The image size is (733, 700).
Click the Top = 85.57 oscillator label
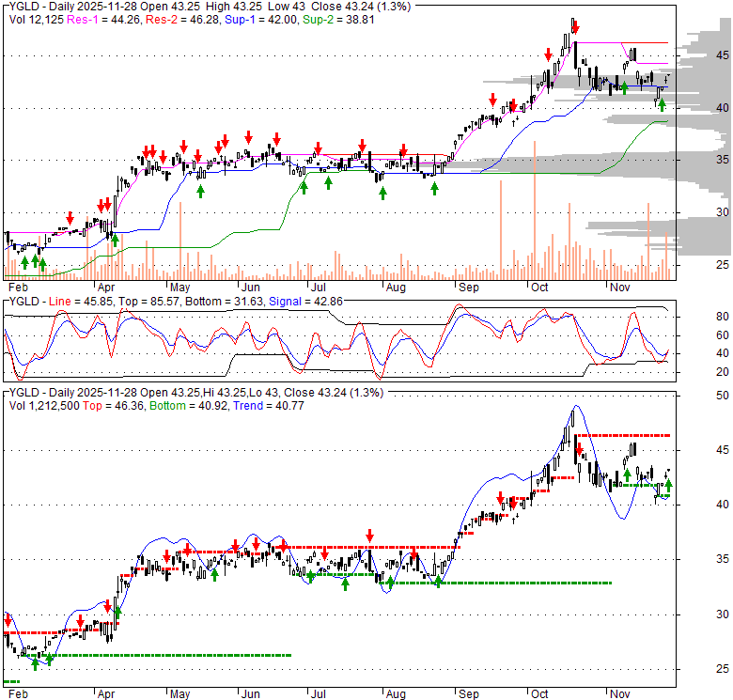(148, 302)
